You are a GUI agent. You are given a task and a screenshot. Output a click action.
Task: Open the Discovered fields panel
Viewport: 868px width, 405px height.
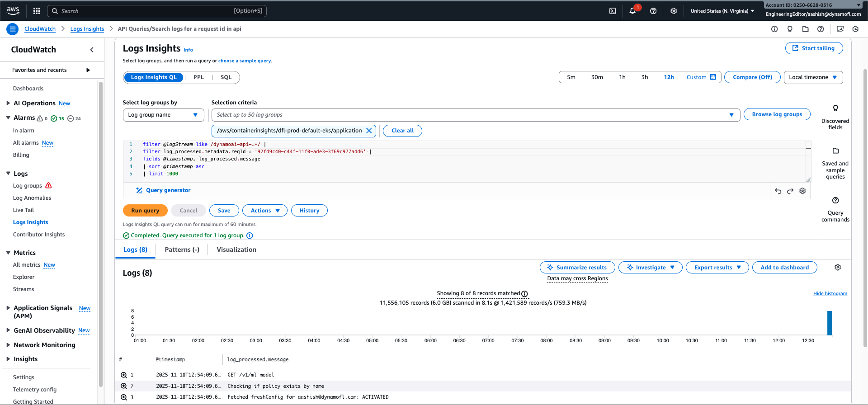(835, 118)
